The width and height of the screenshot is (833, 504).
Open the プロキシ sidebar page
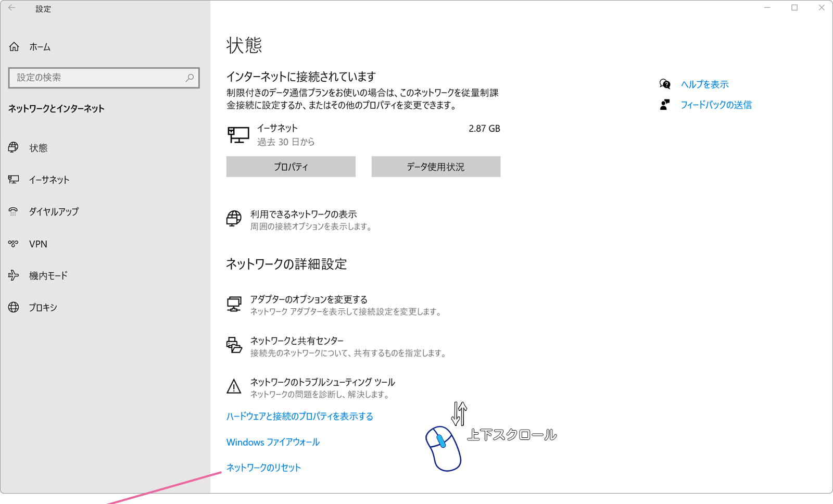tap(43, 307)
